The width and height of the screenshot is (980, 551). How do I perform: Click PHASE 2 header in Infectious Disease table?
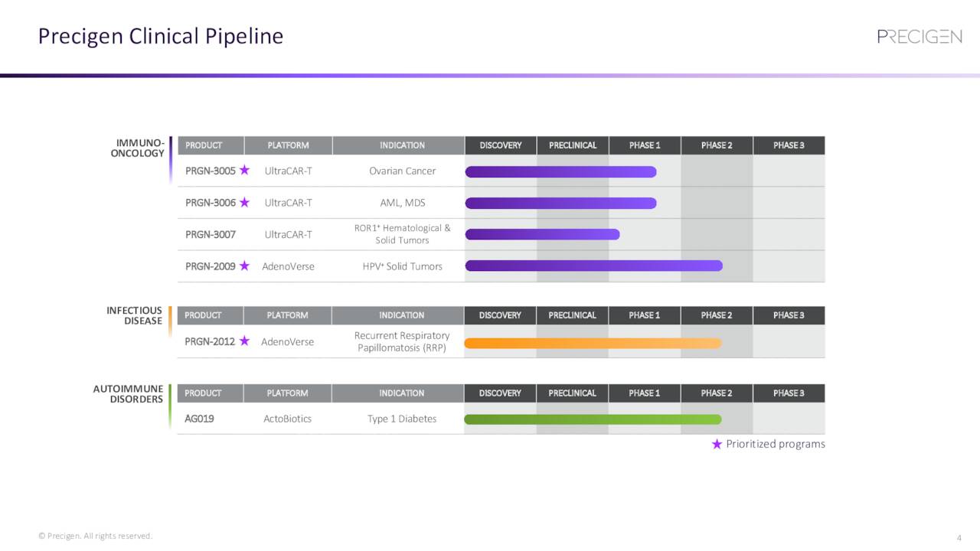[716, 315]
